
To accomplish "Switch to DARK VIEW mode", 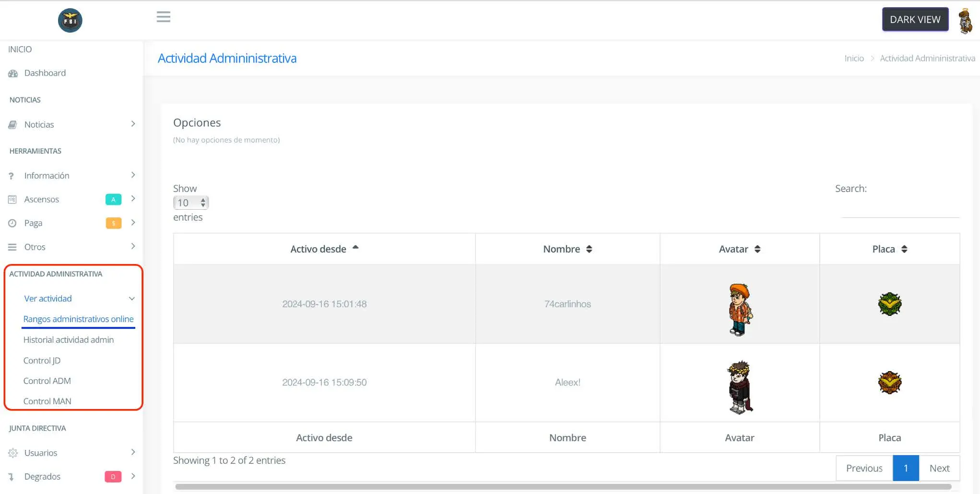I will pyautogui.click(x=915, y=20).
